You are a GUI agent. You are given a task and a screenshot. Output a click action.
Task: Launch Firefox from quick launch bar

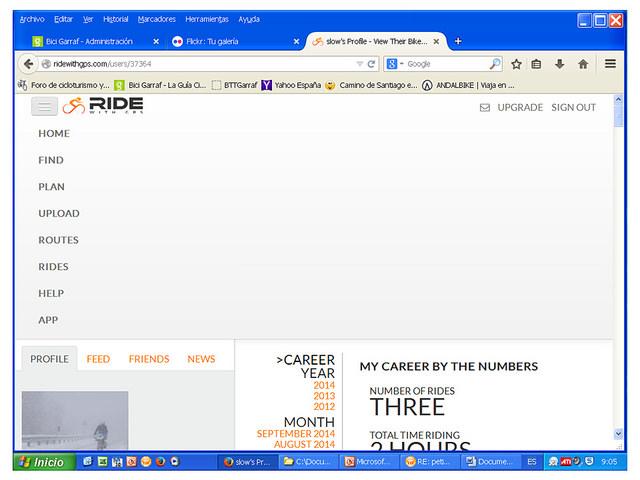(x=160, y=462)
